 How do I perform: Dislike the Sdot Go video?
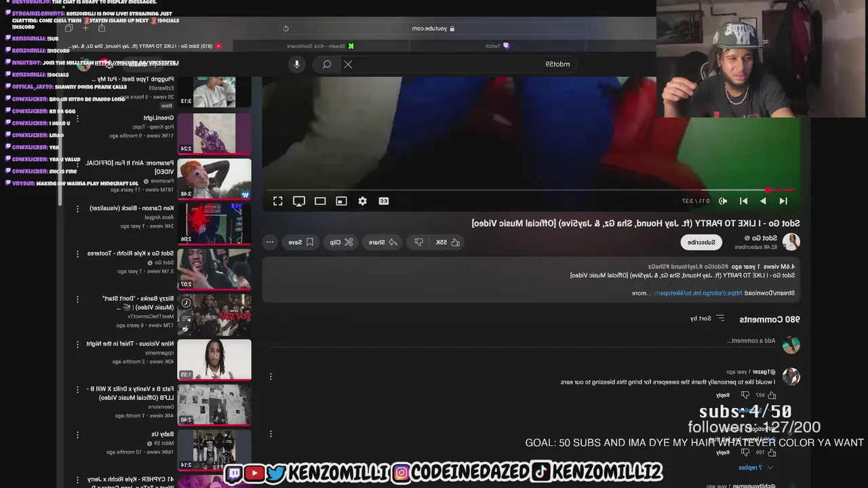[419, 242]
